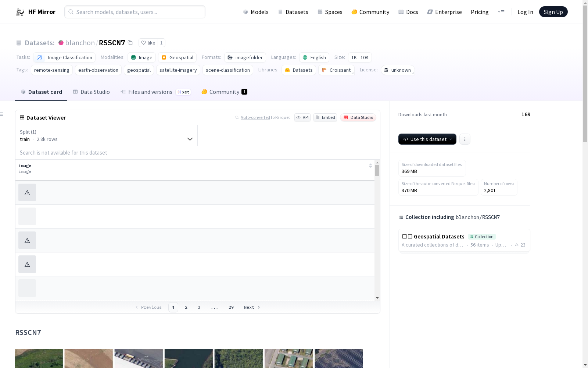Click the imagefolder format tag

[x=245, y=57]
